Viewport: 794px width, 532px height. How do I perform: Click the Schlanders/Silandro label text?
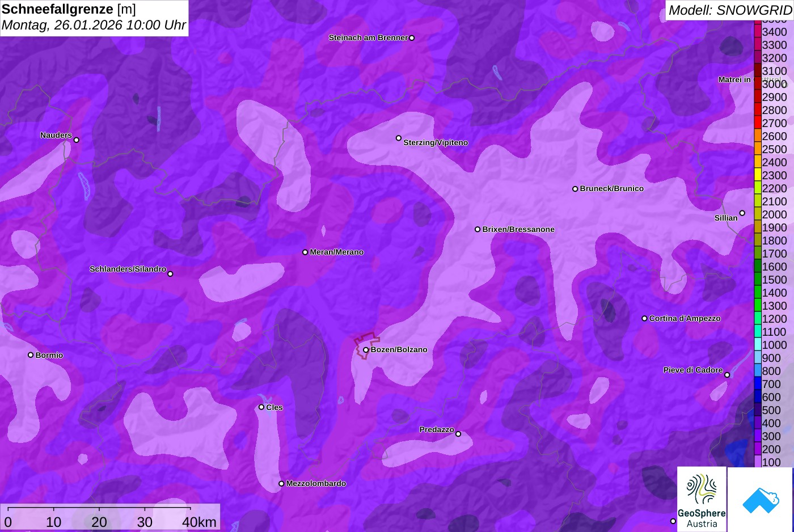[x=128, y=269]
